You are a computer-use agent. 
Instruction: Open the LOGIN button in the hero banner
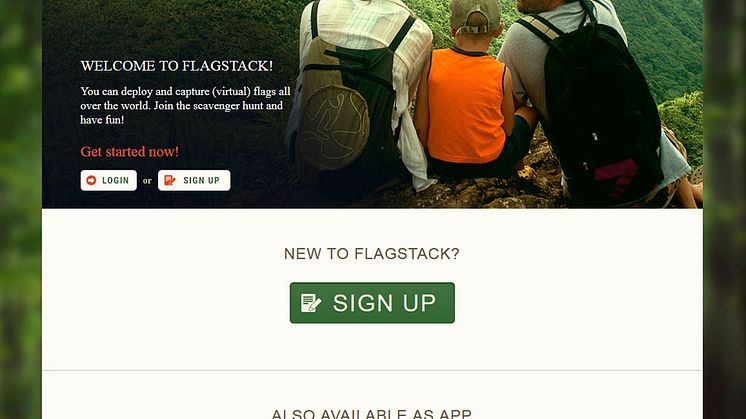[108, 180]
